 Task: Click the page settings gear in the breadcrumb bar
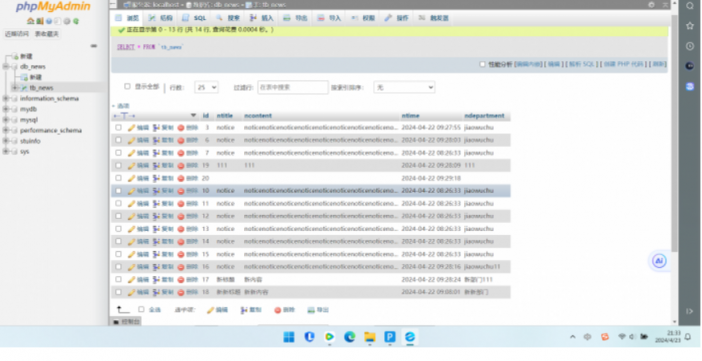click(x=651, y=4)
